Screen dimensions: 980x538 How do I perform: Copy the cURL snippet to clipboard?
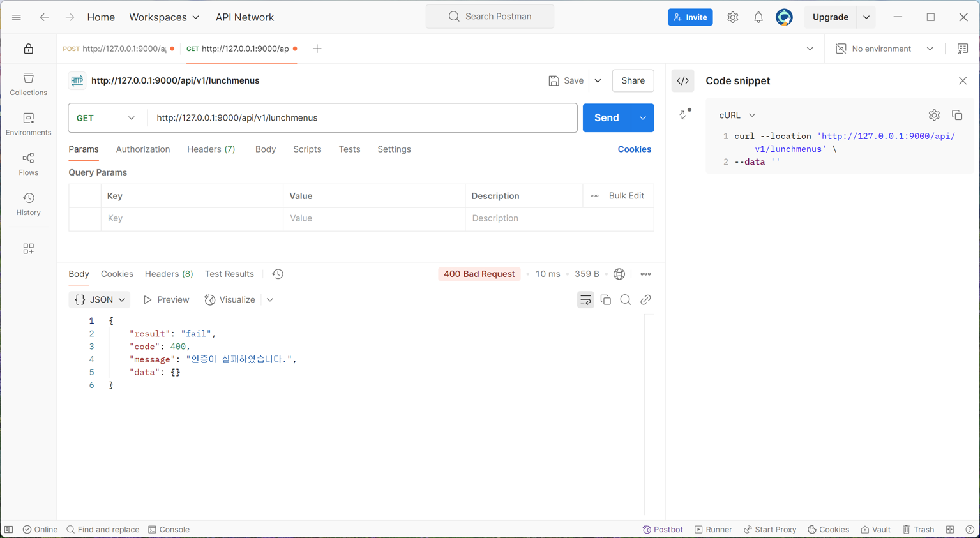coord(957,116)
